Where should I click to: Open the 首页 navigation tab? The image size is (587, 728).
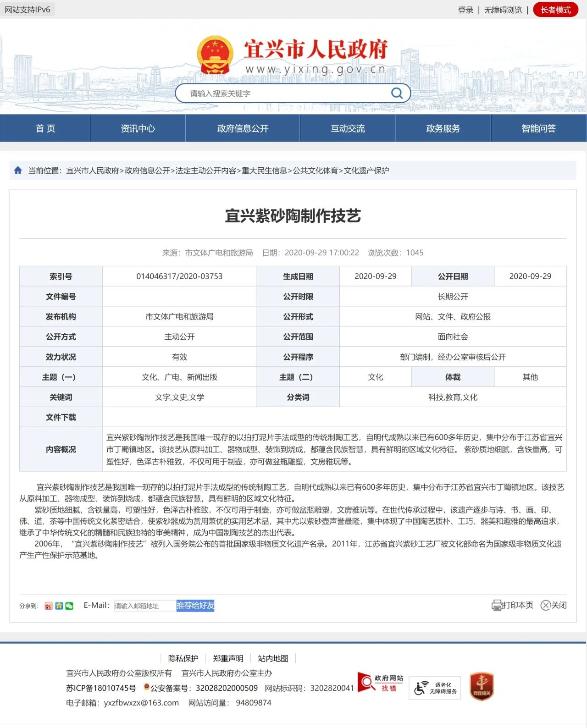coord(45,128)
